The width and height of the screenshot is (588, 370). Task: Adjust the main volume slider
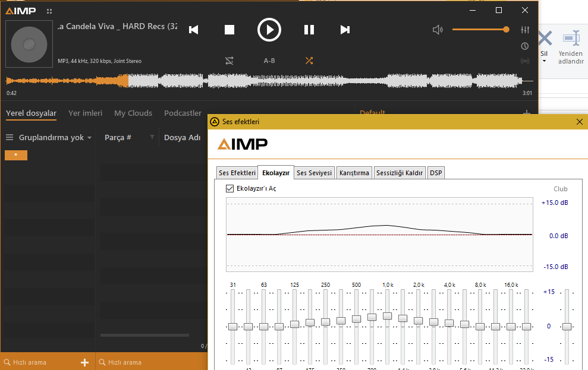click(481, 30)
